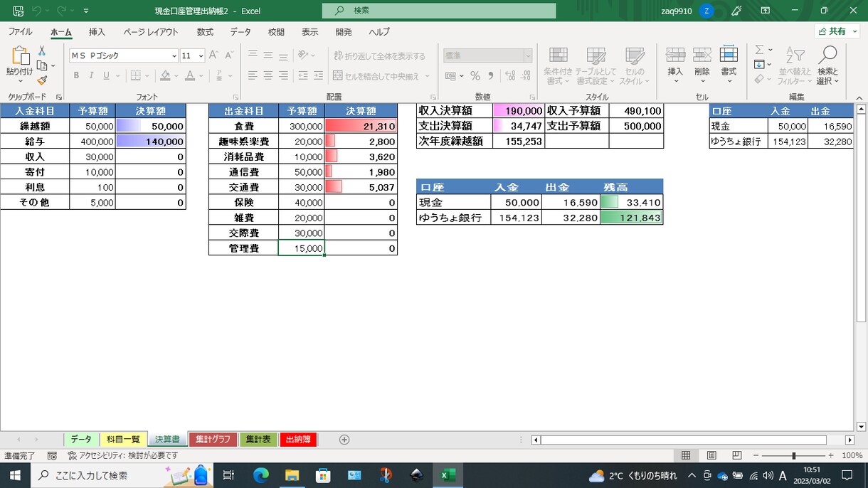Viewport: 868px width, 488px height.
Task: Add a new sheet with plus icon
Action: click(344, 440)
